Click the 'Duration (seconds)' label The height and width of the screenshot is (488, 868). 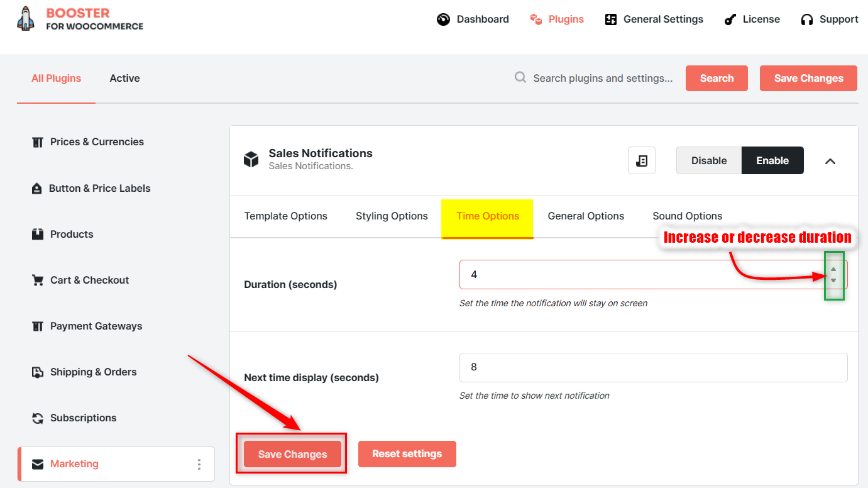pyautogui.click(x=290, y=285)
